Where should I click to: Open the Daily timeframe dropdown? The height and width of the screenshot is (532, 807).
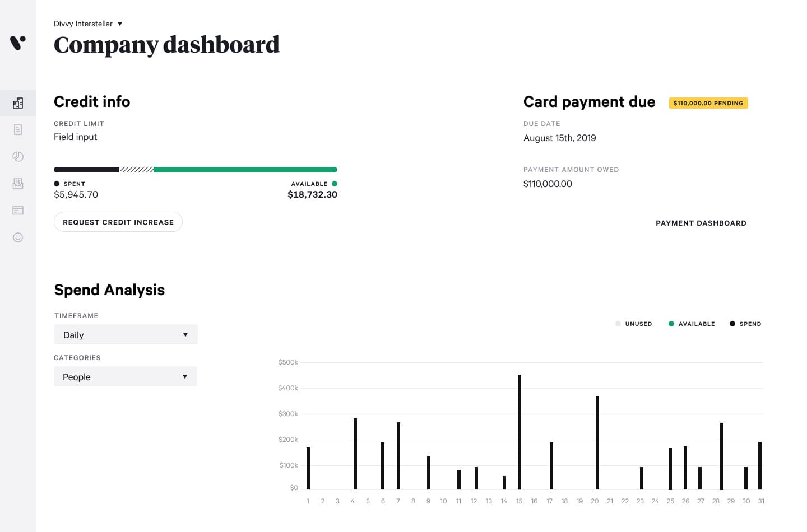click(x=126, y=334)
